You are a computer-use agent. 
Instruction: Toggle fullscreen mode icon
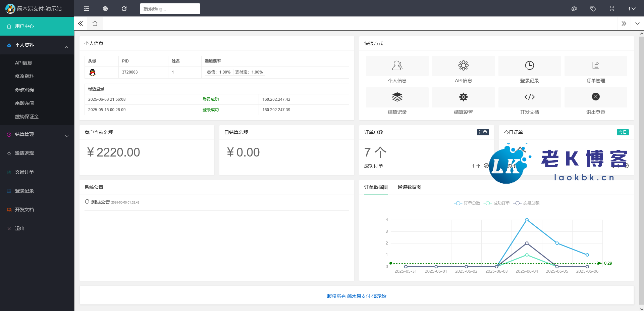pos(612,9)
